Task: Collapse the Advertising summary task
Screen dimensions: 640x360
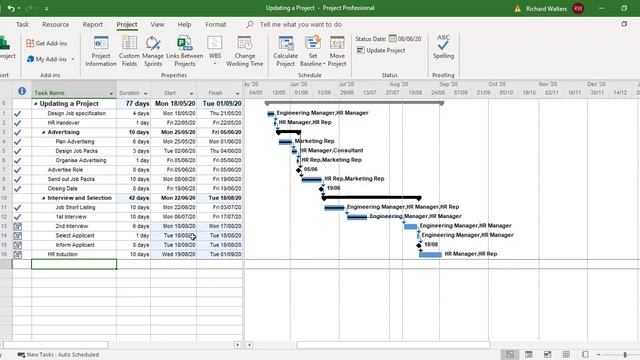Action: pos(44,132)
